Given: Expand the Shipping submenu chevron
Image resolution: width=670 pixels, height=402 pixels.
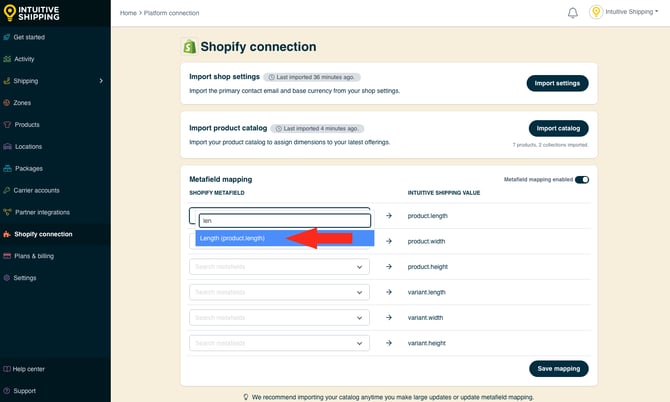Looking at the screenshot, I should pos(101,81).
